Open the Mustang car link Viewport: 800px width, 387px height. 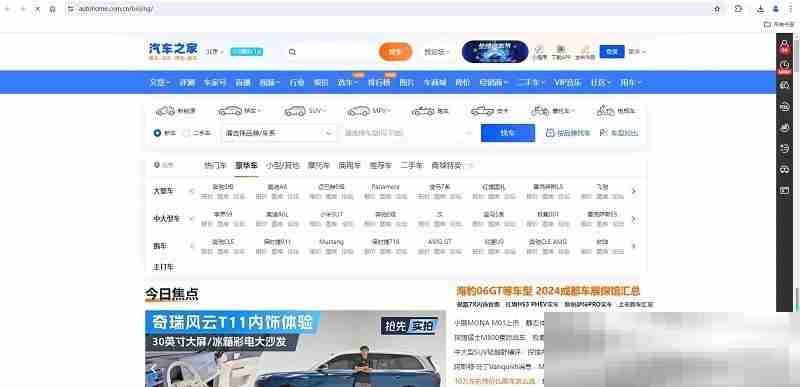coord(332,242)
